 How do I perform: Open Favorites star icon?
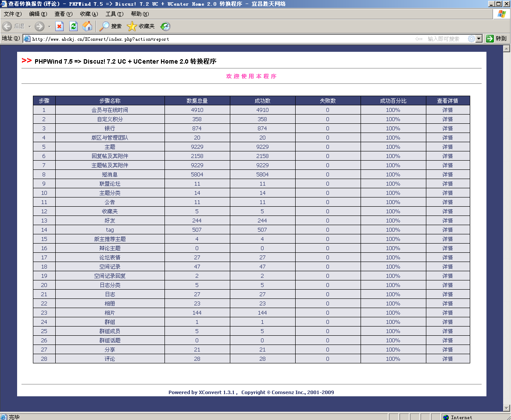132,26
